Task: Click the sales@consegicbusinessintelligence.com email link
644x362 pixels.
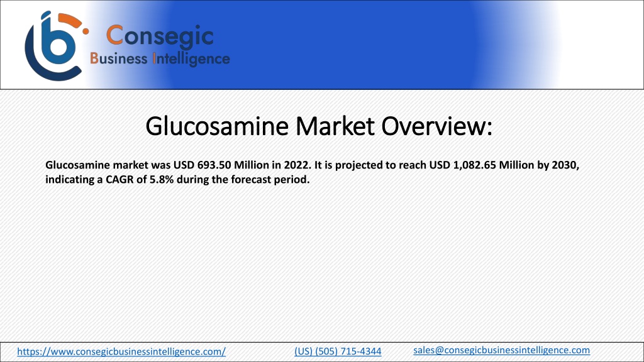Action: tap(501, 350)
